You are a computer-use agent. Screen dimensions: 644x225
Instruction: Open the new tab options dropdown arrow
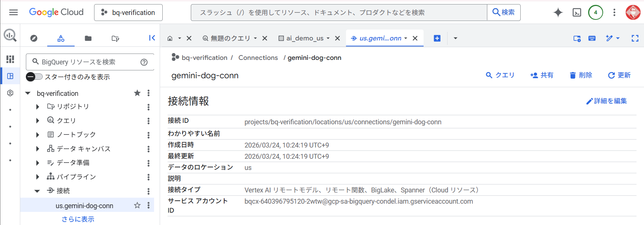[455, 38]
